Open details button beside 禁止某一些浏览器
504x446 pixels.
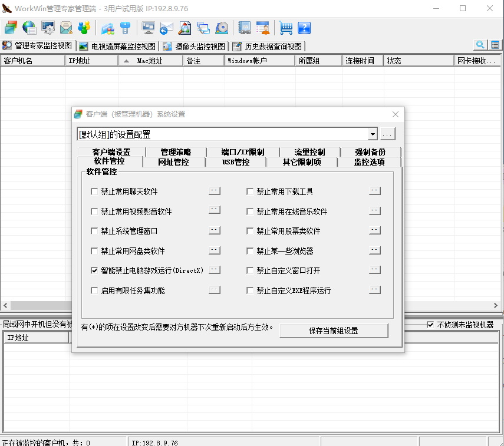tap(374, 250)
